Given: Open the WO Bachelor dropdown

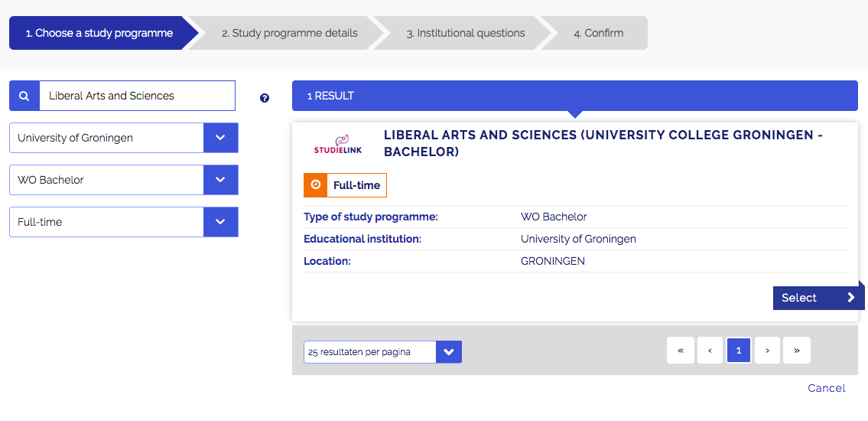Looking at the screenshot, I should (x=220, y=180).
